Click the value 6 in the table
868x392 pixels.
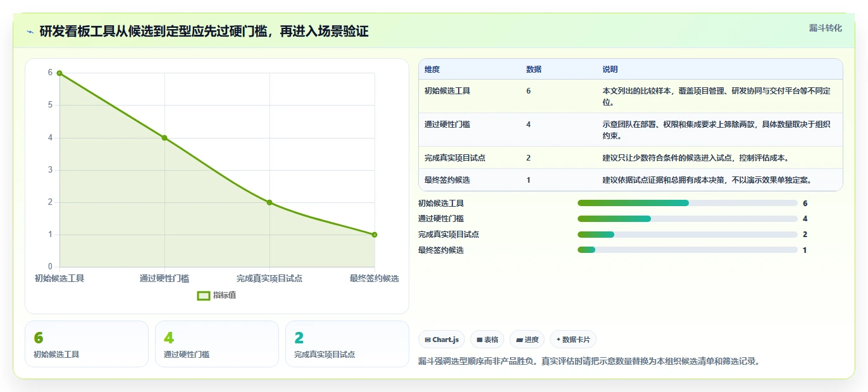coord(528,91)
